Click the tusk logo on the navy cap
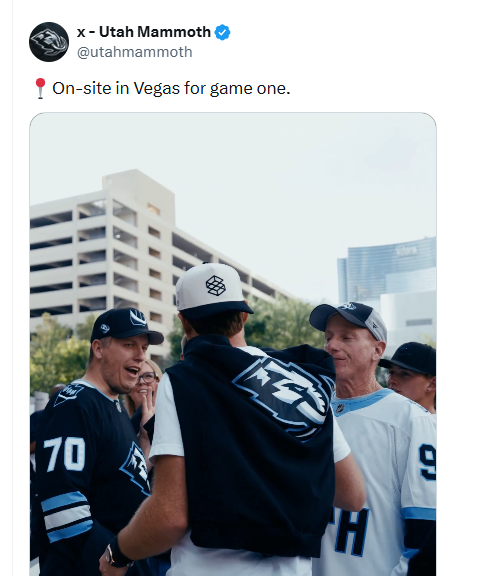This screenshot has height=576, width=481. coord(137,318)
